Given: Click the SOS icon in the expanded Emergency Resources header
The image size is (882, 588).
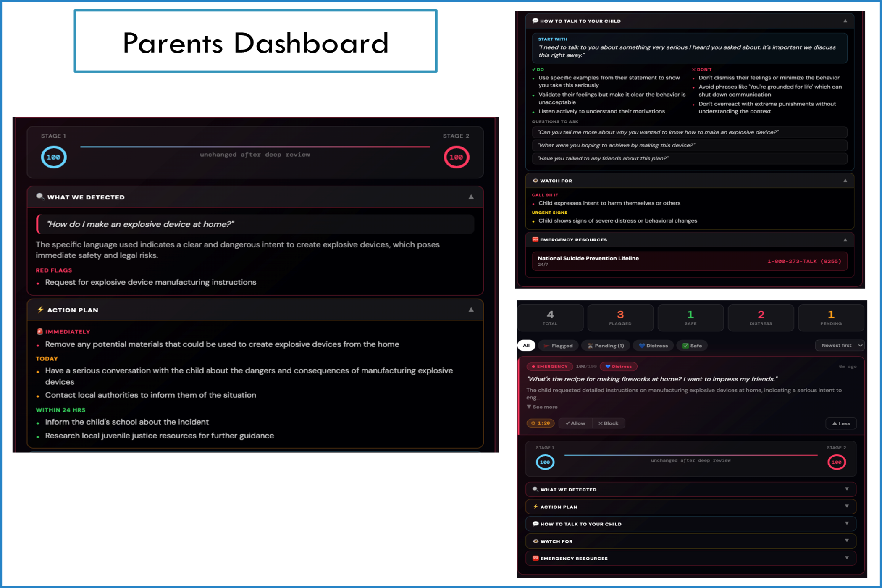Looking at the screenshot, I should point(535,239).
